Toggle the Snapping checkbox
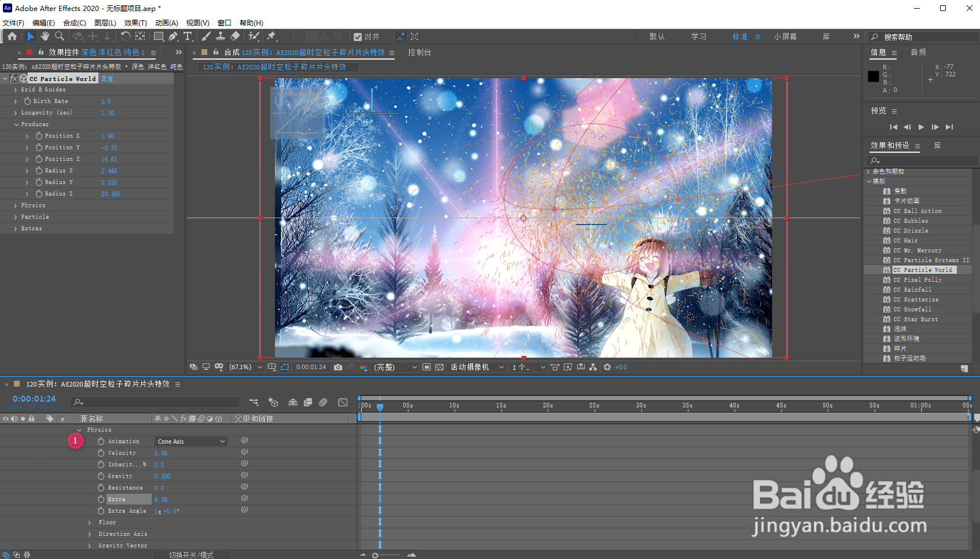The image size is (980, 559). 358,37
